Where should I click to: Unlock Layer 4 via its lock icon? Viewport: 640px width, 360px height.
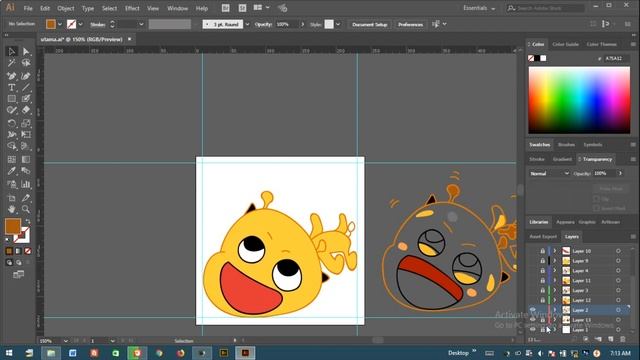pyautogui.click(x=542, y=270)
